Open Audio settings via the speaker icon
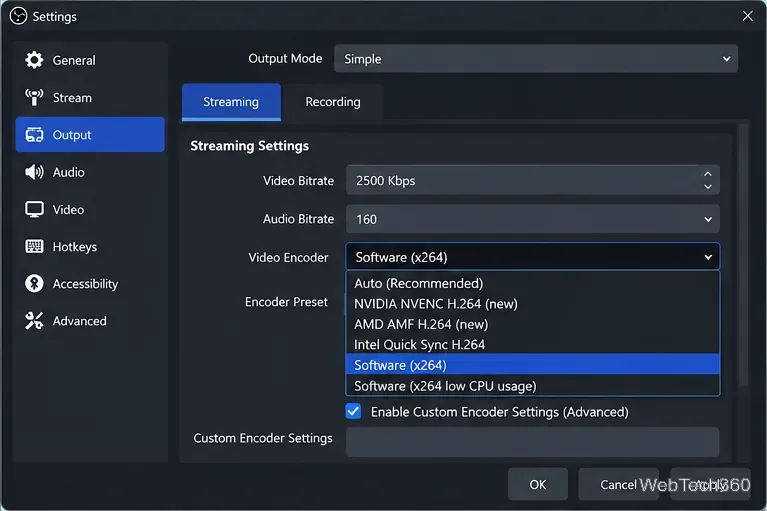Viewport: 767px width, 511px height. coord(34,172)
